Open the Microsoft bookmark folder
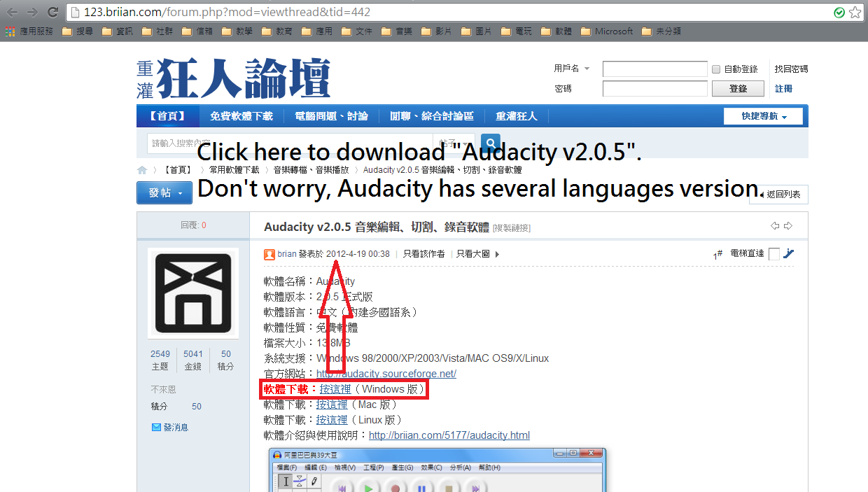The image size is (868, 492). pos(606,31)
